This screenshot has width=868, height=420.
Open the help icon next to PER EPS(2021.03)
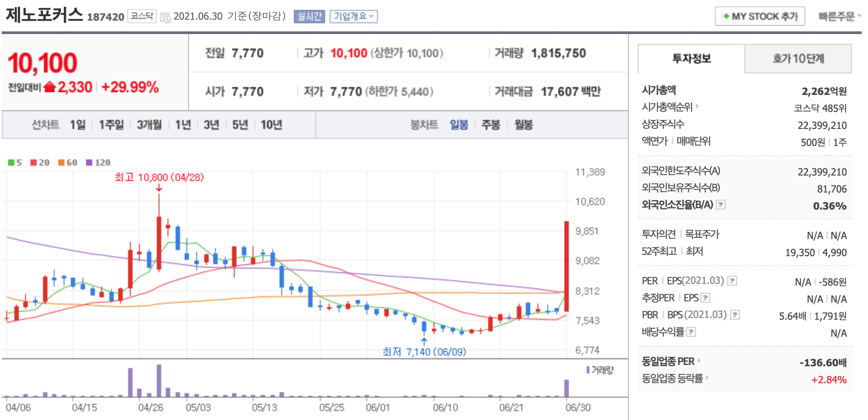click(732, 281)
